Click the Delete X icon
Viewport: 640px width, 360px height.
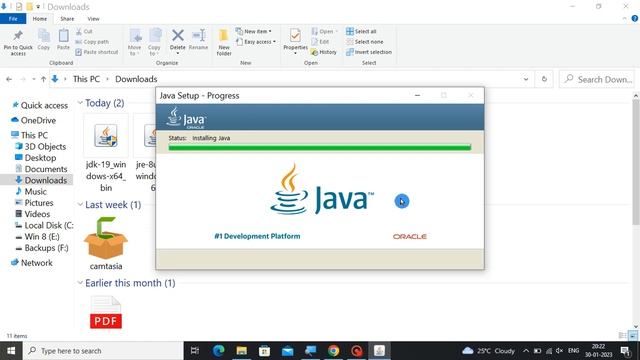tap(178, 35)
